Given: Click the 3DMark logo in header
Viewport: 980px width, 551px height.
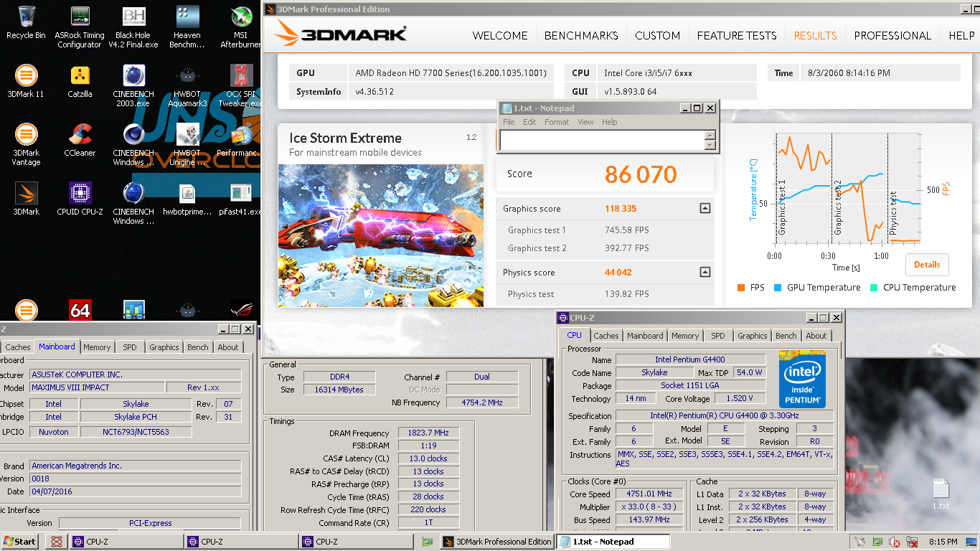Looking at the screenshot, I should point(341,33).
